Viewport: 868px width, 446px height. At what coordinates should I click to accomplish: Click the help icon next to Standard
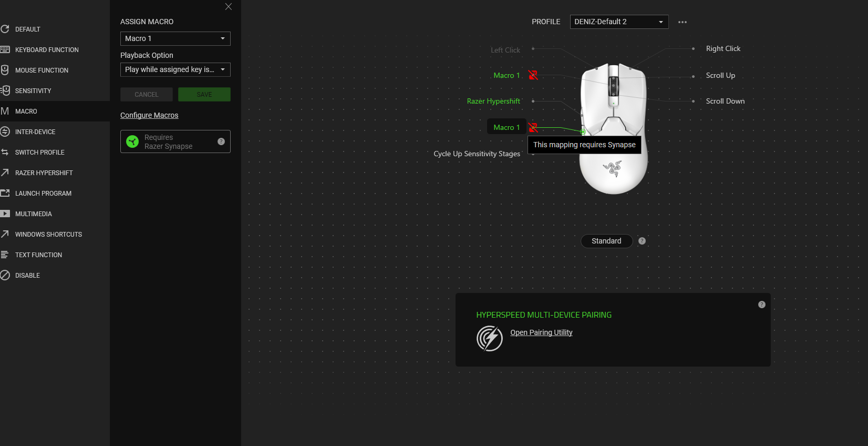coord(642,241)
